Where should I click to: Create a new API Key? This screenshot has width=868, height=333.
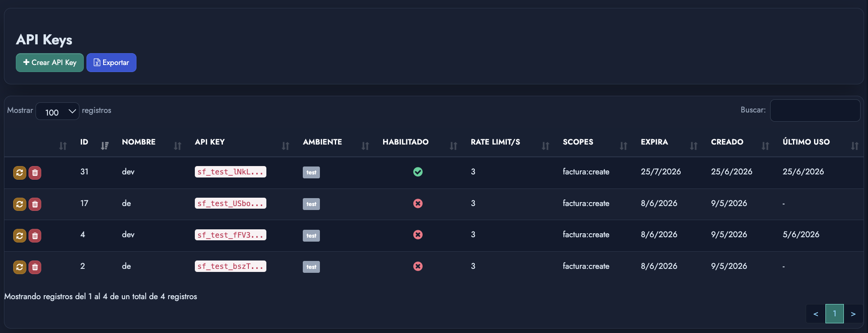pos(50,62)
